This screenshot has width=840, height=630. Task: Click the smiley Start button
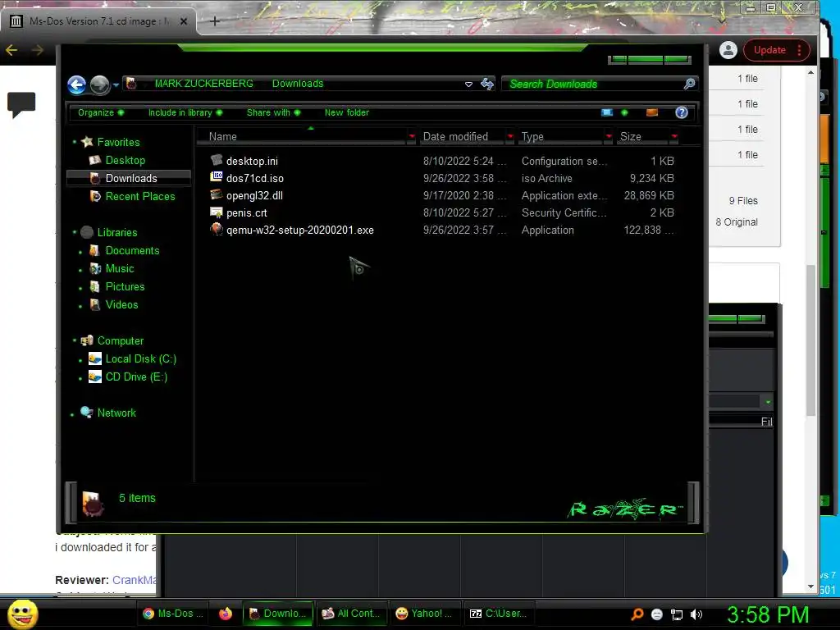(x=22, y=614)
